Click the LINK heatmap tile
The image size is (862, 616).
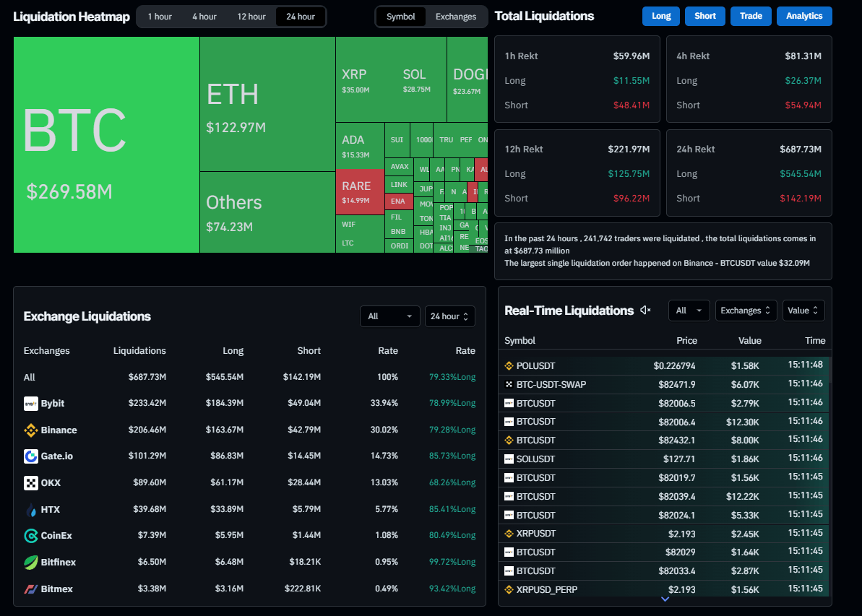(399, 185)
